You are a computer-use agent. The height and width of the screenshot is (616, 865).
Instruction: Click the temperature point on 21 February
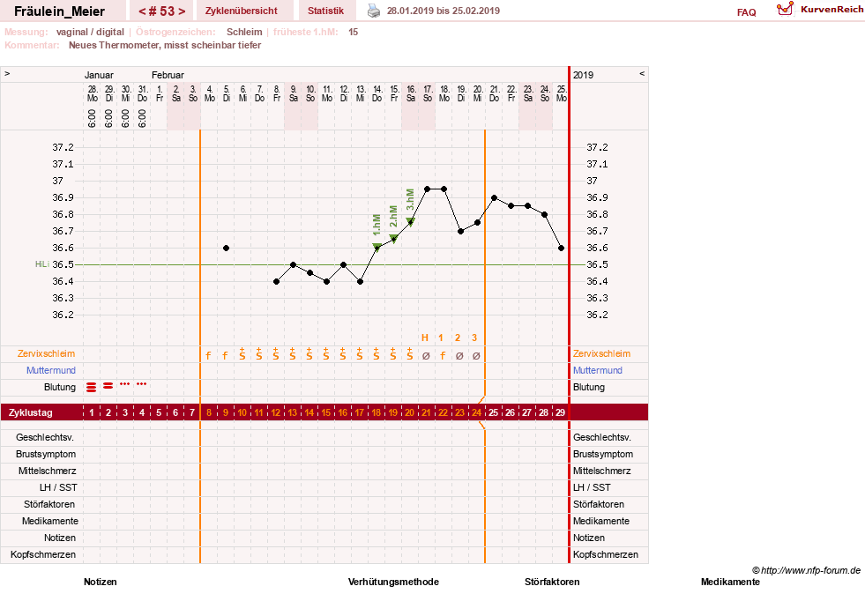pos(495,197)
